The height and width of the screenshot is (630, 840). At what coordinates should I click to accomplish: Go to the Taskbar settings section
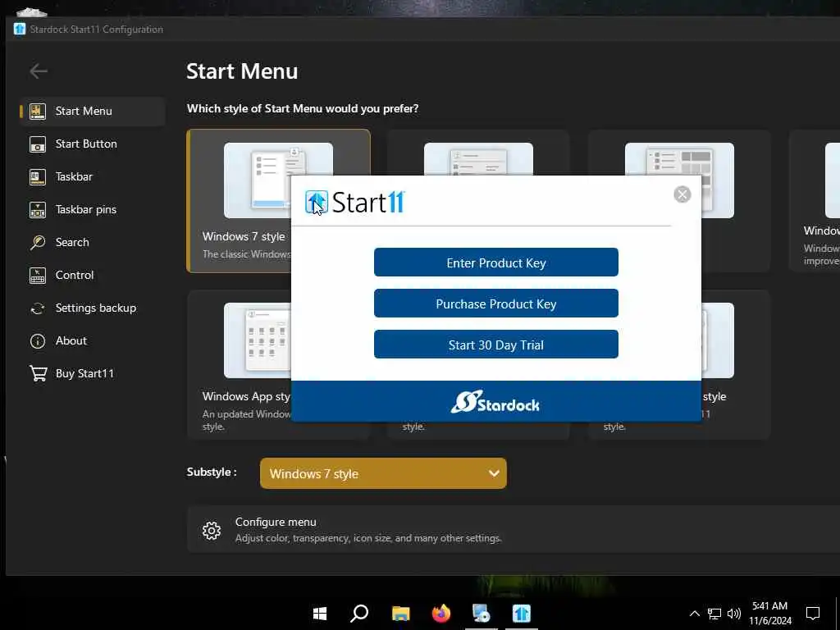(92, 176)
